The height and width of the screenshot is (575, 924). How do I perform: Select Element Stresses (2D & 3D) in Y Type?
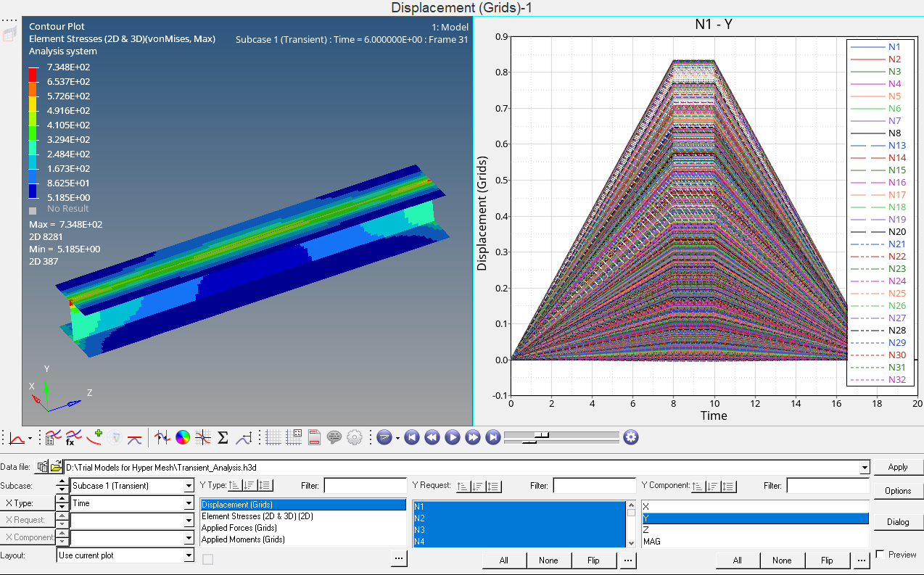click(x=257, y=516)
